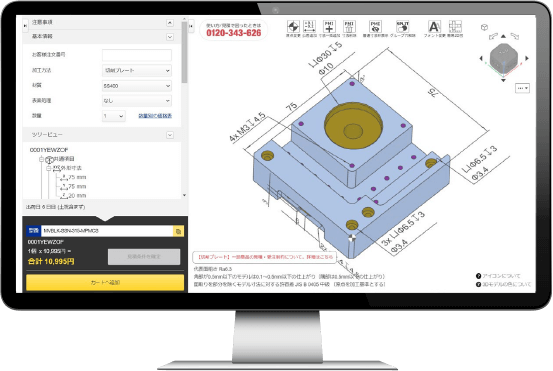Select the tolerance add dimension icon

click(309, 27)
